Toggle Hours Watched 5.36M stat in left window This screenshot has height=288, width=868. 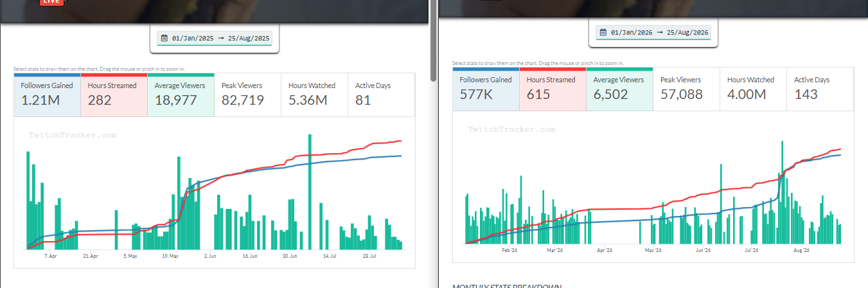tap(314, 94)
